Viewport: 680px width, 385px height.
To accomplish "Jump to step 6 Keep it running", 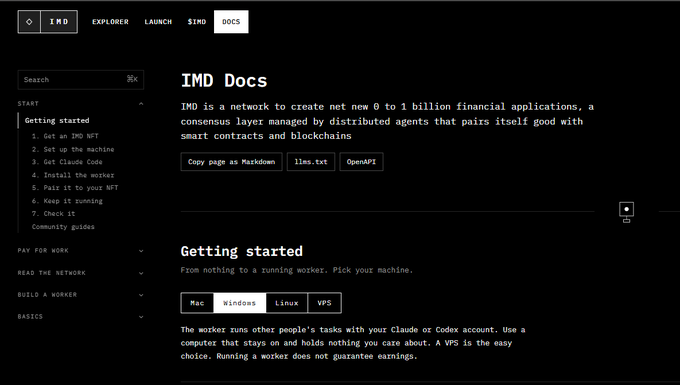I will [x=67, y=201].
